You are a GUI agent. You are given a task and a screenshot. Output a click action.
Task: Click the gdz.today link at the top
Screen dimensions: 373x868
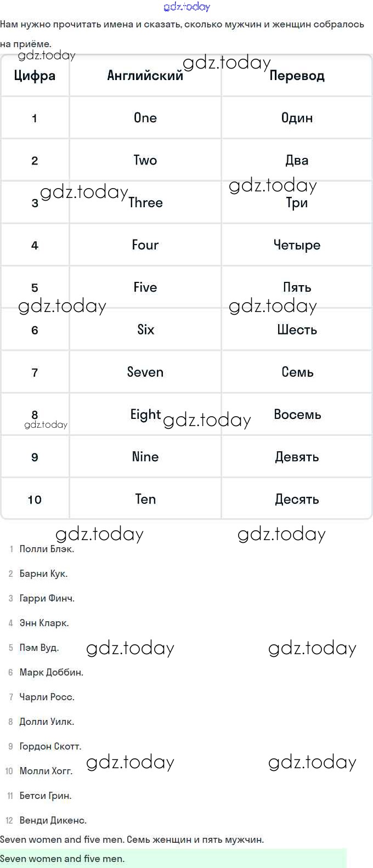tap(187, 7)
